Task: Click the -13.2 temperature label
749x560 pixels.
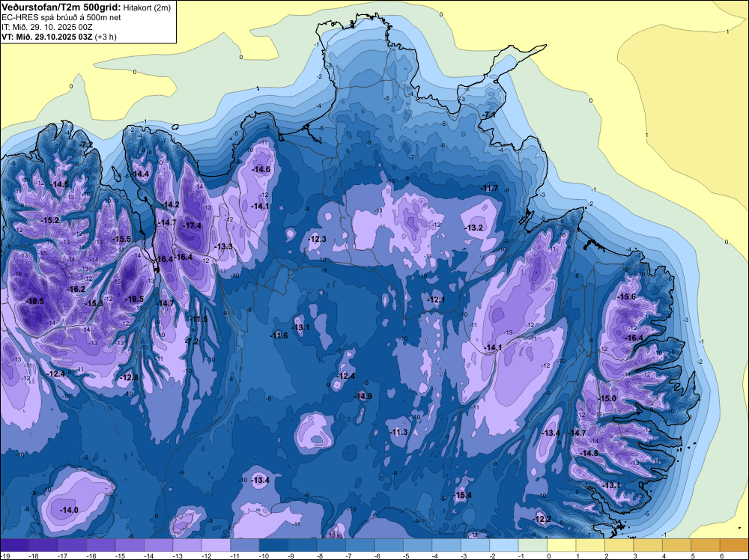Action: coord(474,228)
